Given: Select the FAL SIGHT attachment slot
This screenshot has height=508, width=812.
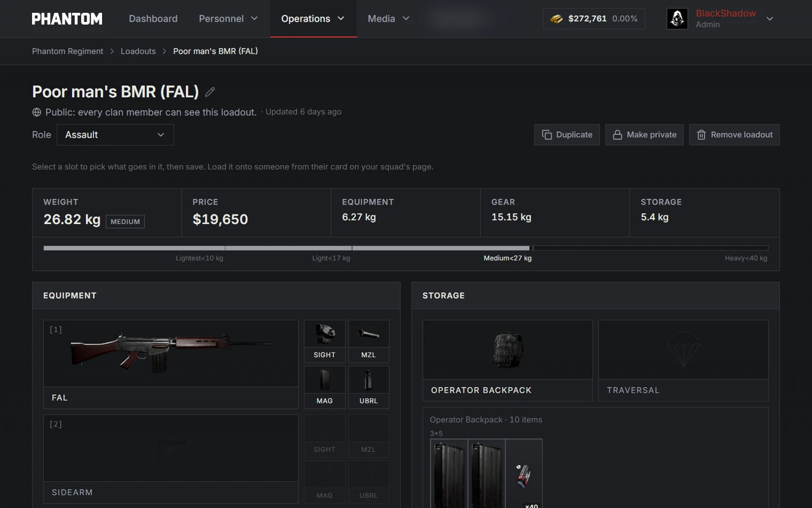Looking at the screenshot, I should (325, 340).
